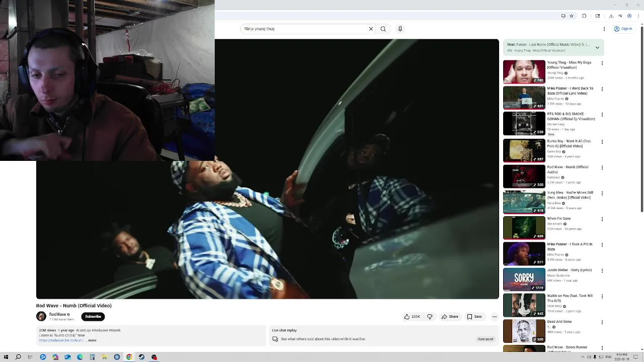Open options menu for Numb Official Audio
The width and height of the screenshot is (644, 362).
602,167
